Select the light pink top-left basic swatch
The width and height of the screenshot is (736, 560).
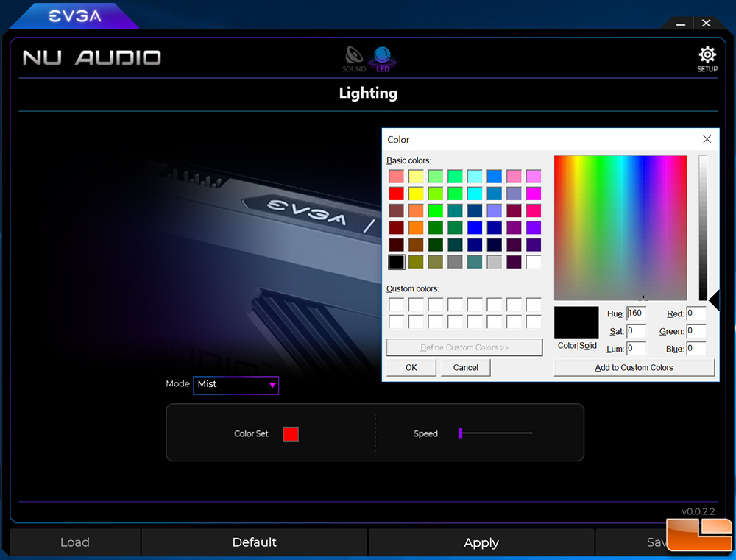[396, 177]
